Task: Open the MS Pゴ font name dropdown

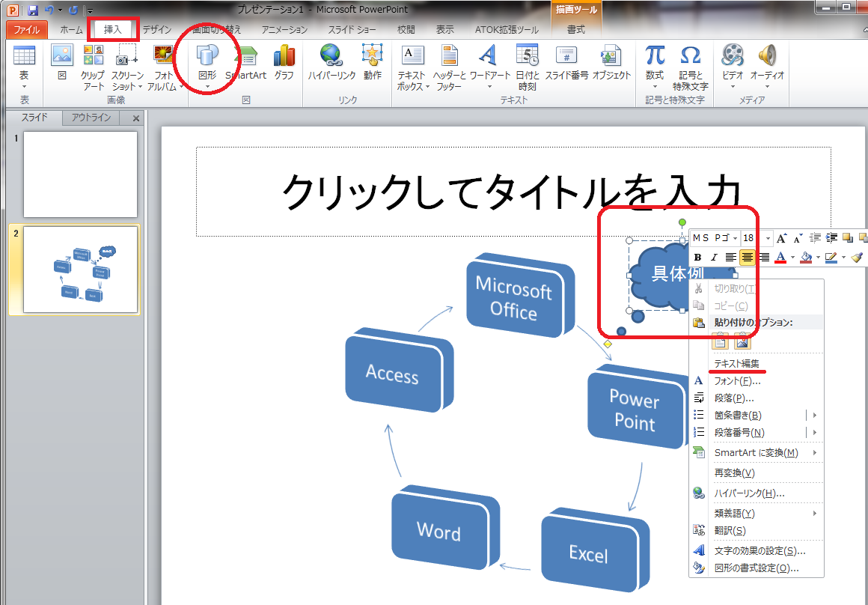Action: [735, 238]
